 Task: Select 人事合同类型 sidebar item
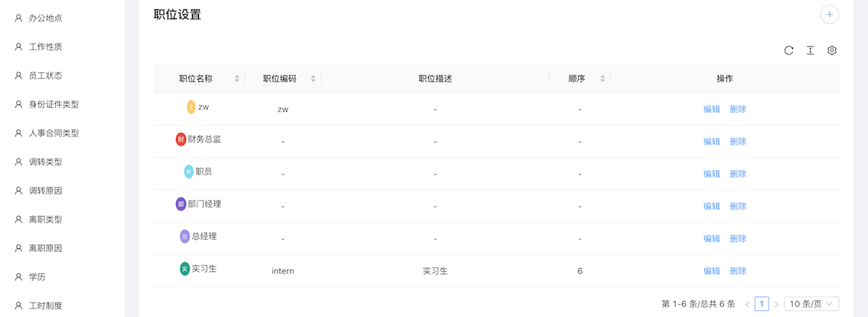pos(54,133)
